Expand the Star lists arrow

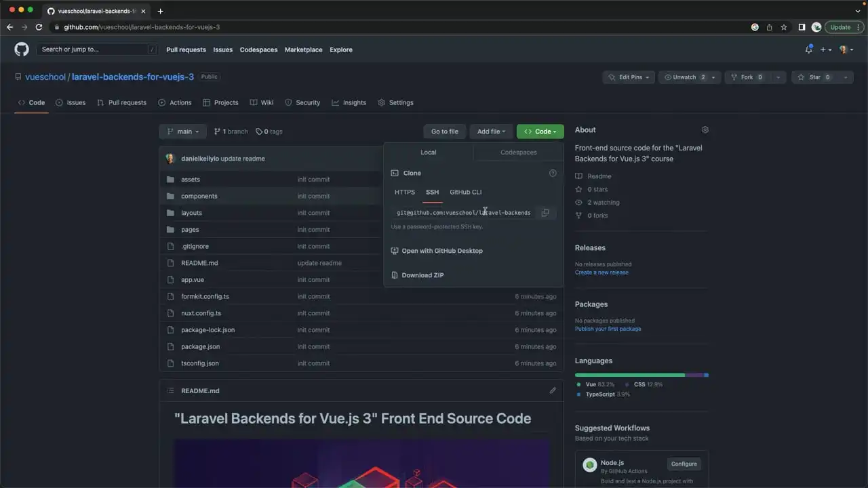pos(845,77)
